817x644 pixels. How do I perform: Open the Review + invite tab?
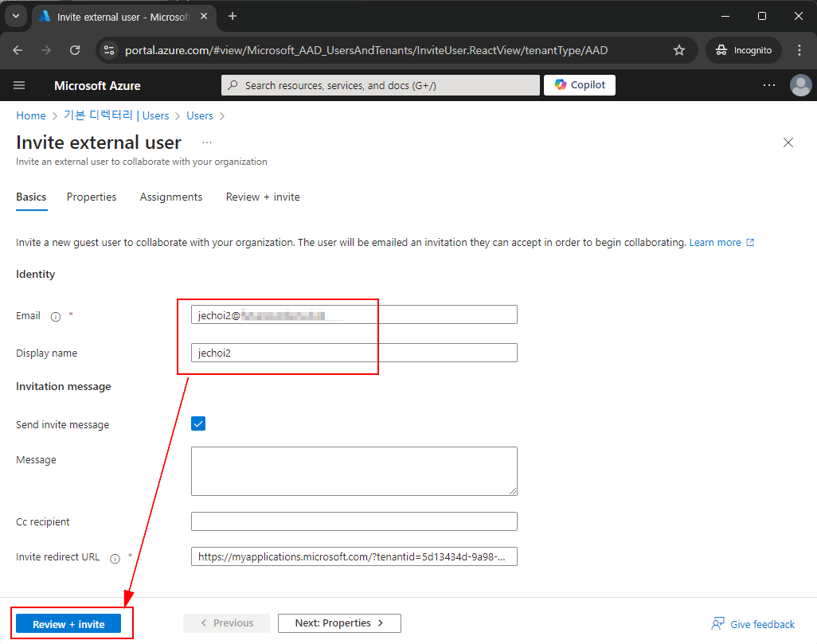click(263, 197)
